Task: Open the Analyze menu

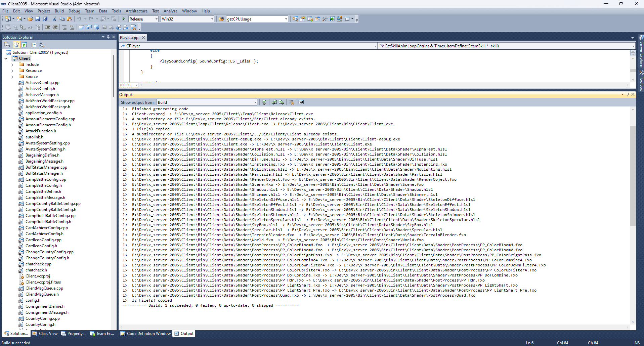Action: point(170,11)
